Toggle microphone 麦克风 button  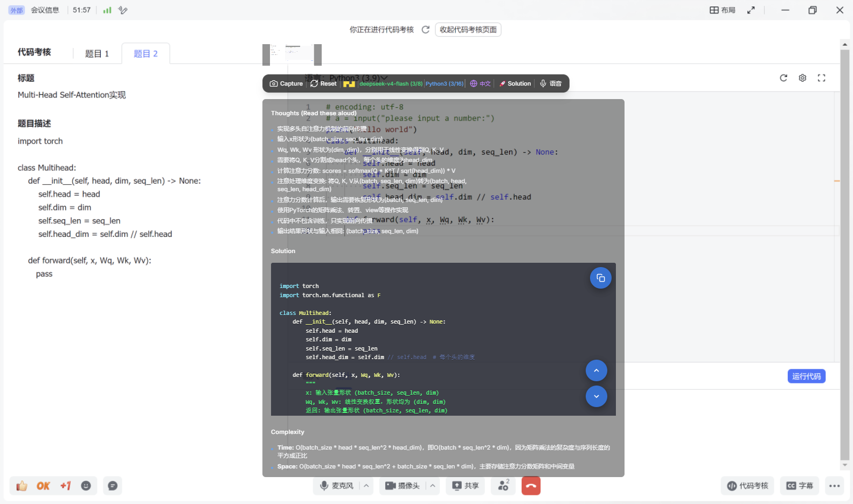pyautogui.click(x=336, y=486)
